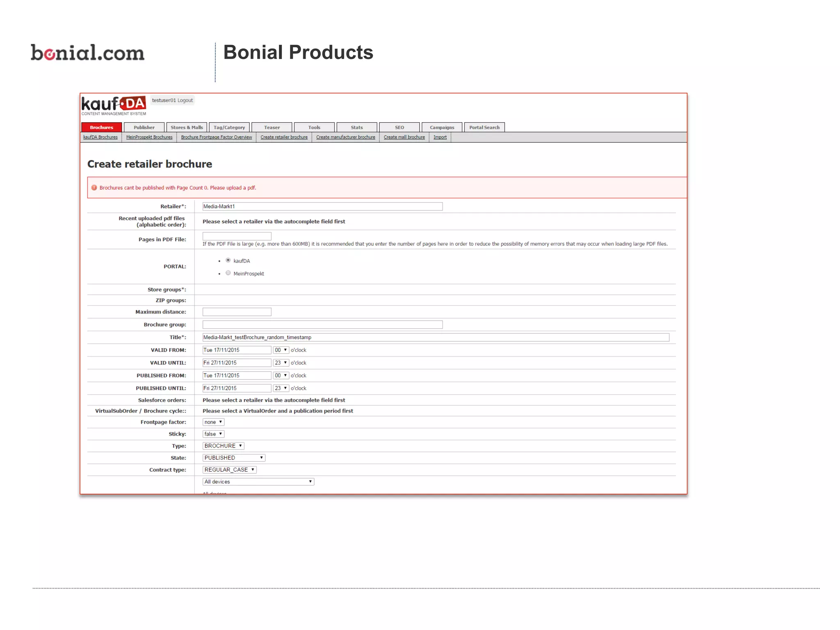Open the Stats tab
The image size is (840, 630).
357,127
